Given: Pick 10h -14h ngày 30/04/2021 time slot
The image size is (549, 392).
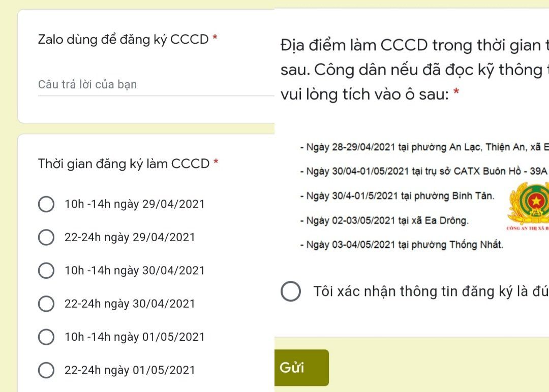Looking at the screenshot, I should coord(47,271).
